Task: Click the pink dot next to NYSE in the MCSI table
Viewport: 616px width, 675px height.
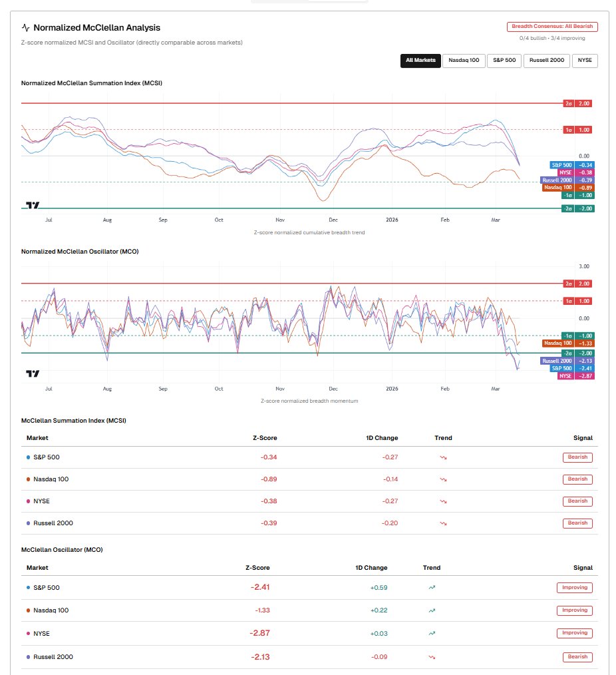Action: tap(27, 501)
